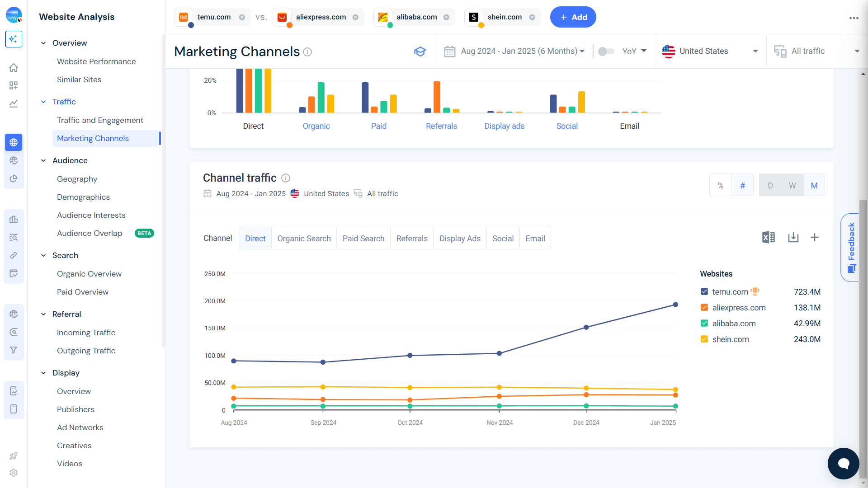
Task: Open the chat support bubble at bottom right
Action: pyautogui.click(x=843, y=463)
